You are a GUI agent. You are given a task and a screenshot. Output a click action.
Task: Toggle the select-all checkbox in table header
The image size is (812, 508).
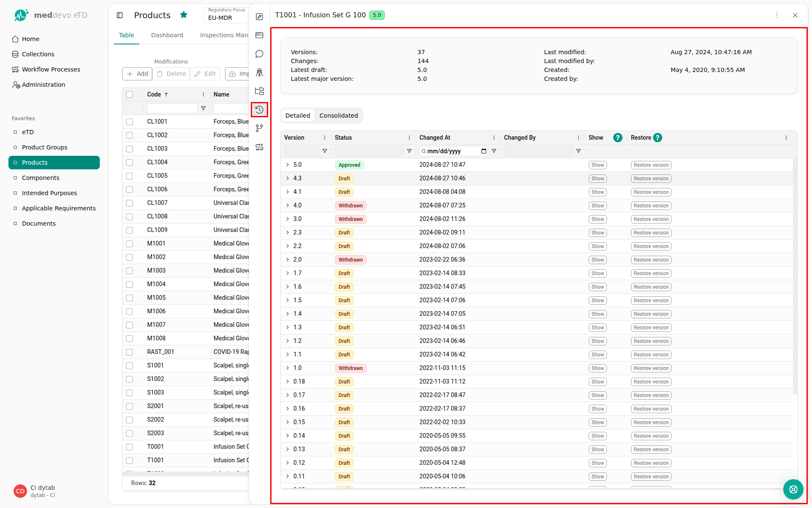click(129, 94)
